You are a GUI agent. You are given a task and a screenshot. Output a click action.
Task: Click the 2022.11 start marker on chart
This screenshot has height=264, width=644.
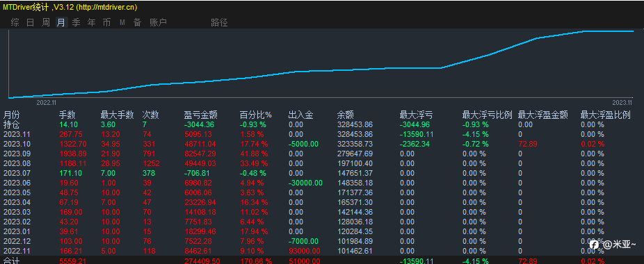coord(47,103)
